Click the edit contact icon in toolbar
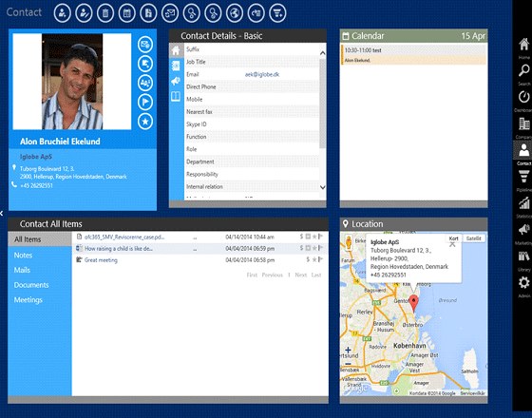Viewport: 532px width, 418px height. coord(84,13)
